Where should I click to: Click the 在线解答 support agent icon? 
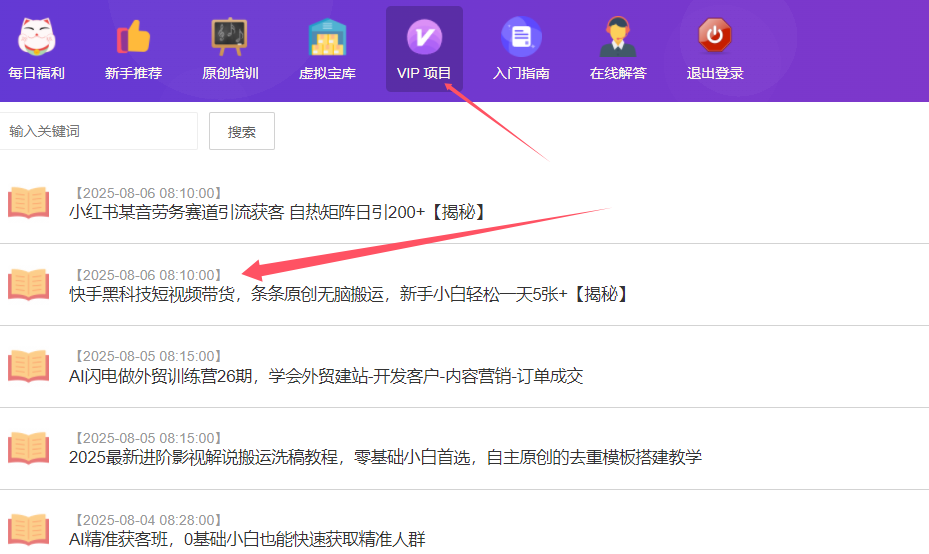(618, 37)
